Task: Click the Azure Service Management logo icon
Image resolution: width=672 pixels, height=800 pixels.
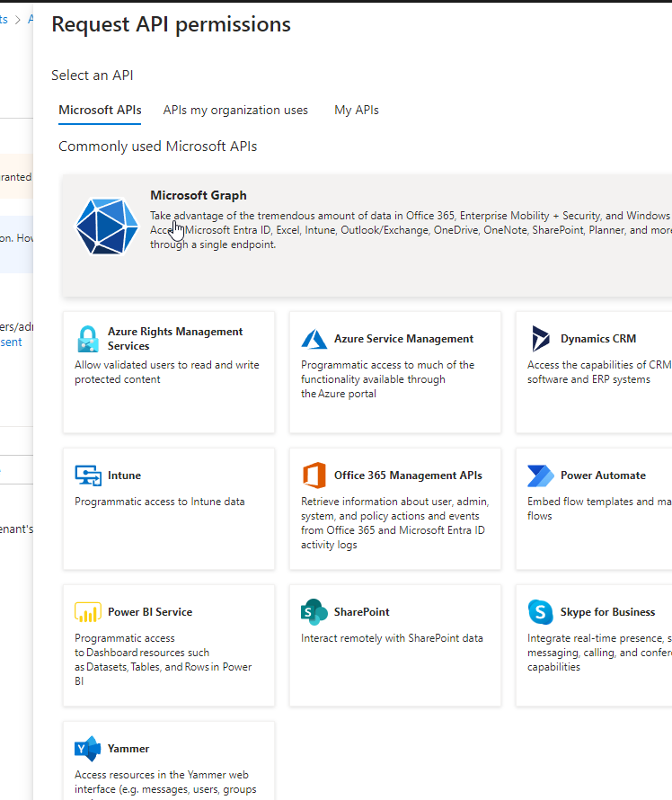Action: tap(314, 339)
